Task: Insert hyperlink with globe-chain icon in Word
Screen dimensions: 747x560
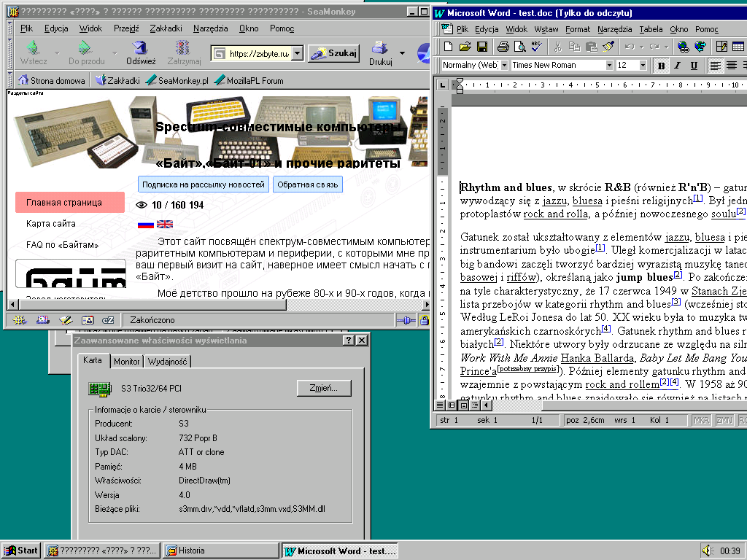Action: (683, 47)
